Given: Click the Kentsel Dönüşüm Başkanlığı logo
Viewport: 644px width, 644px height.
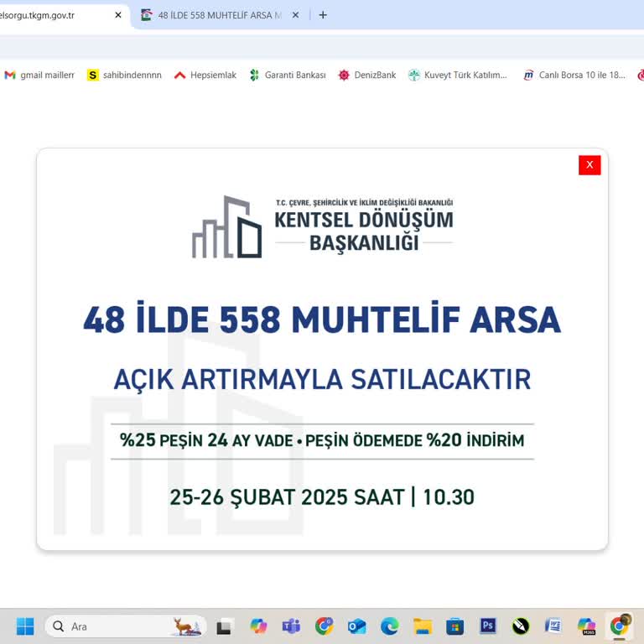Looking at the screenshot, I should (322, 226).
